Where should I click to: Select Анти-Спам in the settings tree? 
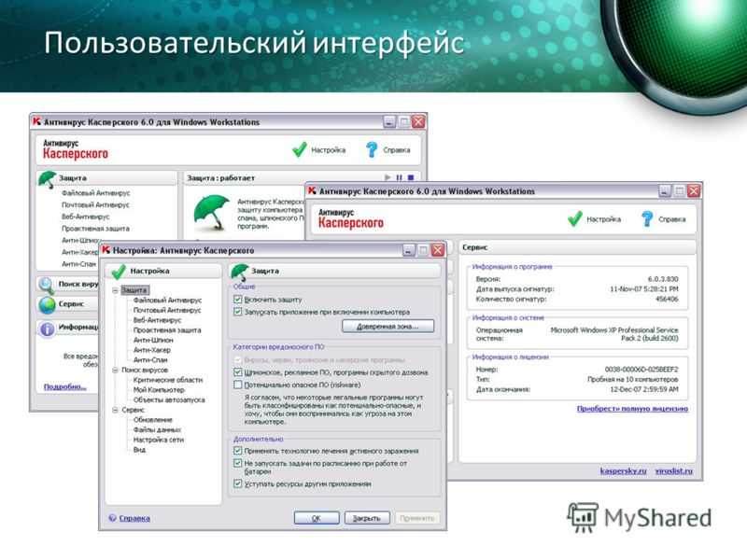pyautogui.click(x=150, y=360)
